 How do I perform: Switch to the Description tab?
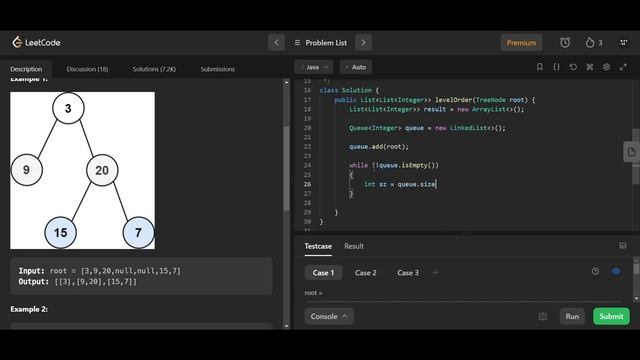click(x=26, y=69)
